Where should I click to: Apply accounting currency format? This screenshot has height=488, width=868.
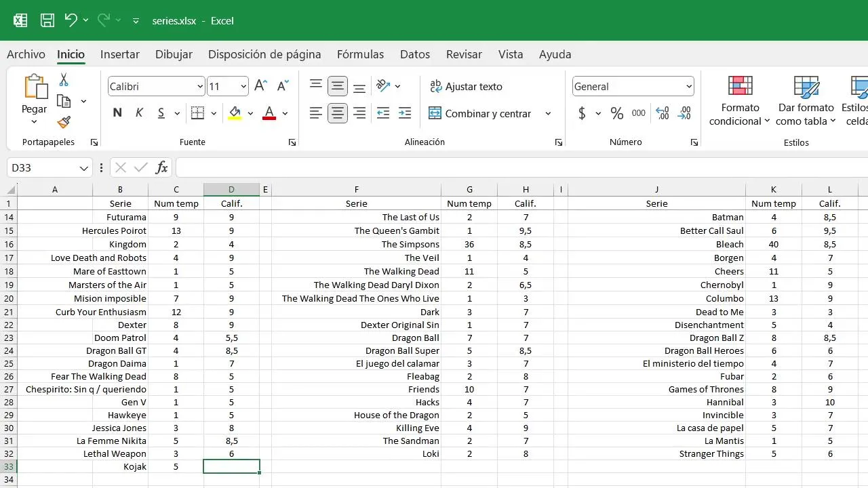582,113
